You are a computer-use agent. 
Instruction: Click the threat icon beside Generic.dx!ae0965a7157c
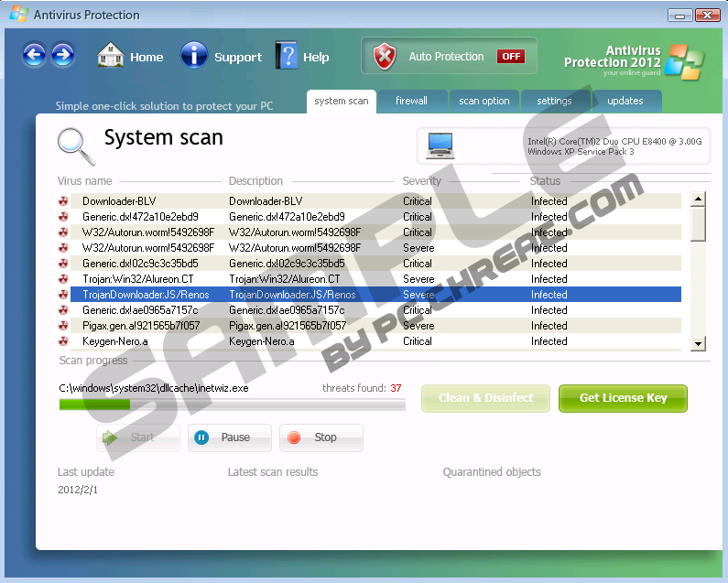(63, 310)
